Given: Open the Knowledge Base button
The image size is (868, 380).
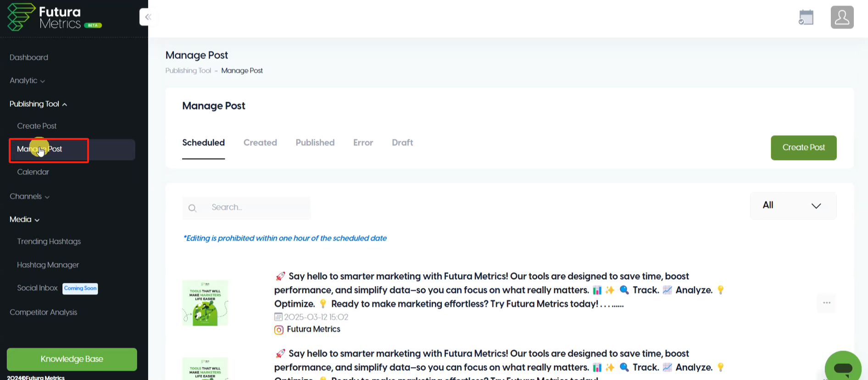Looking at the screenshot, I should pos(72,359).
